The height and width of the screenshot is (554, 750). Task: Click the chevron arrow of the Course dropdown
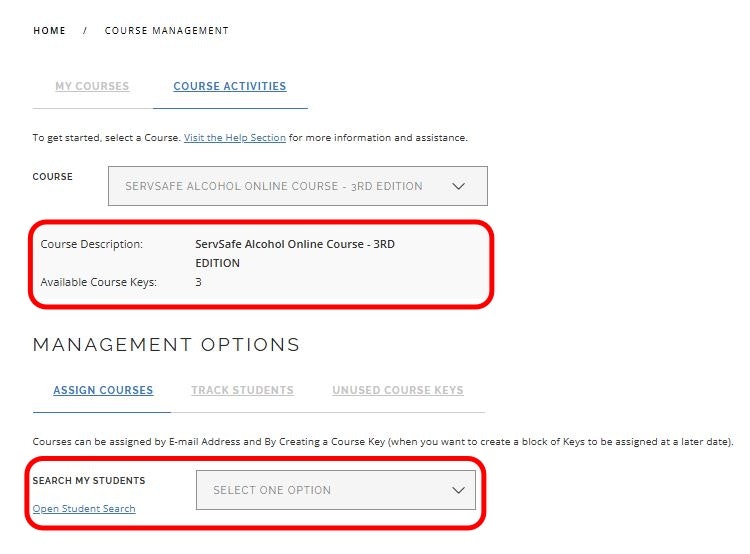[459, 186]
